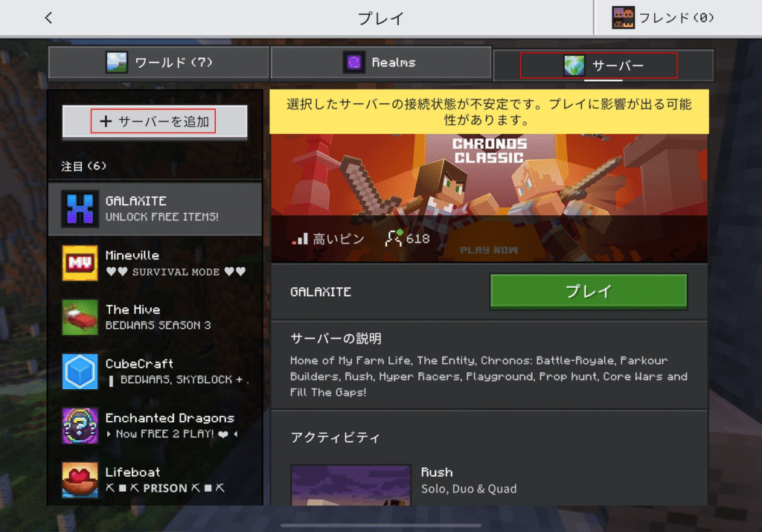The image size is (762, 532).
Task: Click the server description paragraph
Action: point(489,376)
